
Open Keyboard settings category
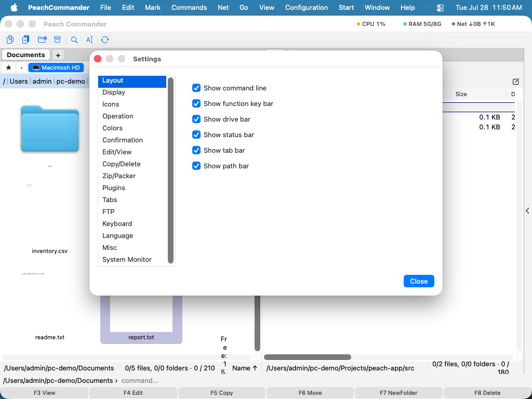(132, 223)
